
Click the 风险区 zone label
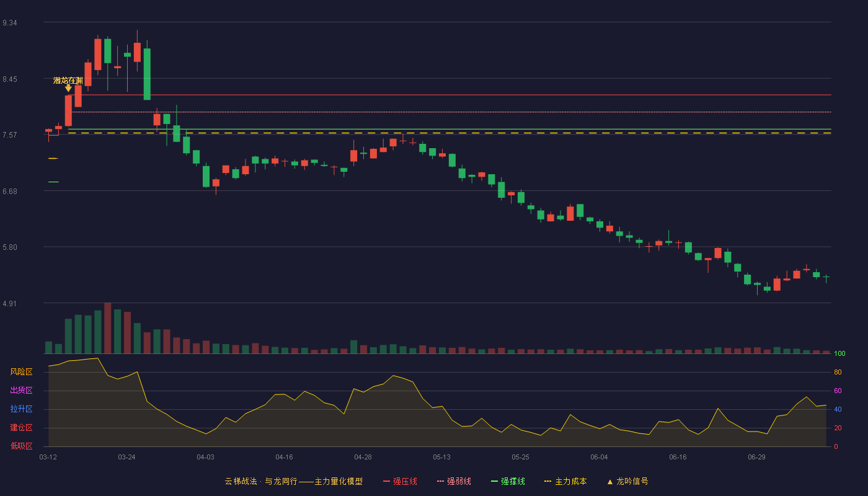pyautogui.click(x=21, y=372)
